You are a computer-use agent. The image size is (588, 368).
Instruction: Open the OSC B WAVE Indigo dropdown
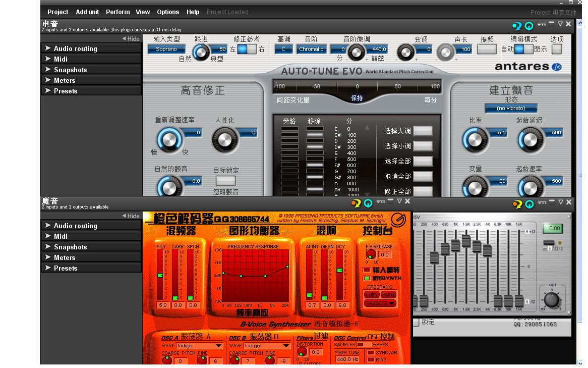point(267,345)
